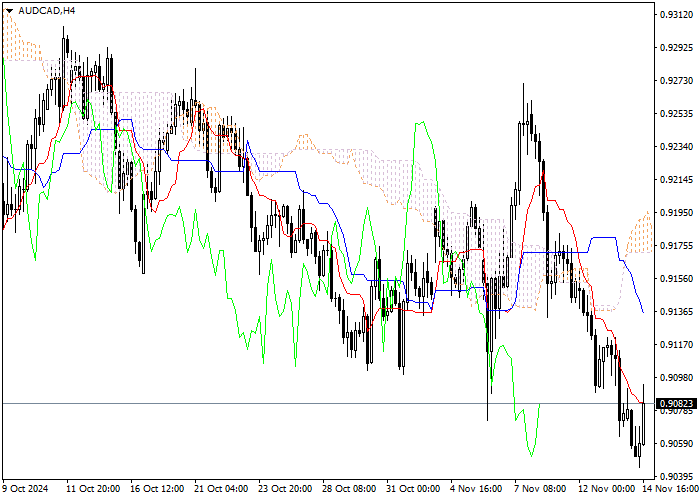700x500 pixels.
Task: Click the 0.93120 price axis label
Action: click(x=677, y=15)
